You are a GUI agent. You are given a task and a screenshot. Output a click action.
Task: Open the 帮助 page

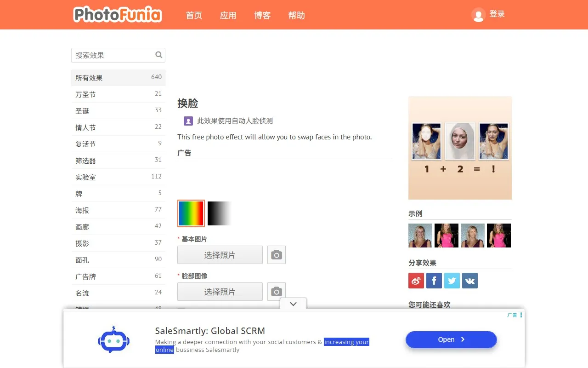click(296, 15)
